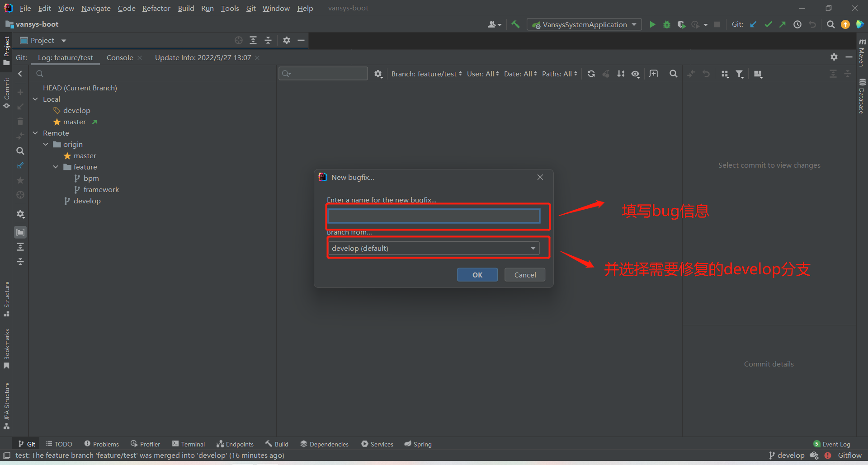Toggle the IntelliSort sort icon in log

[x=621, y=74]
